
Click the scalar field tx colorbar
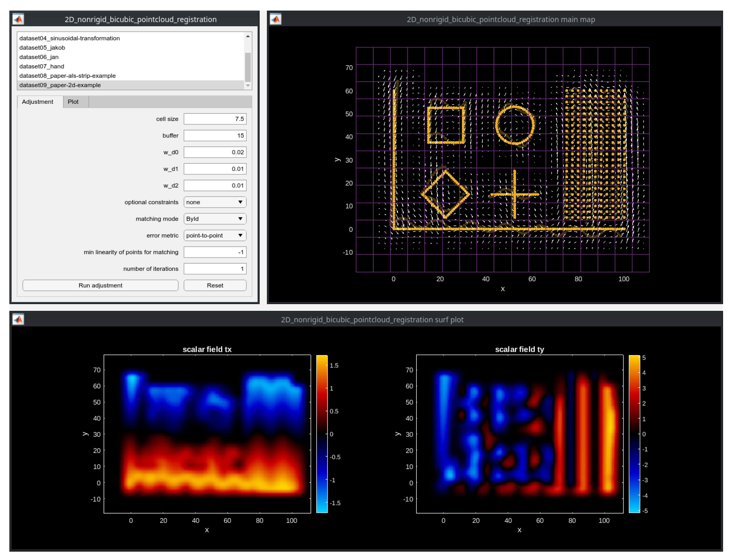tap(322, 434)
